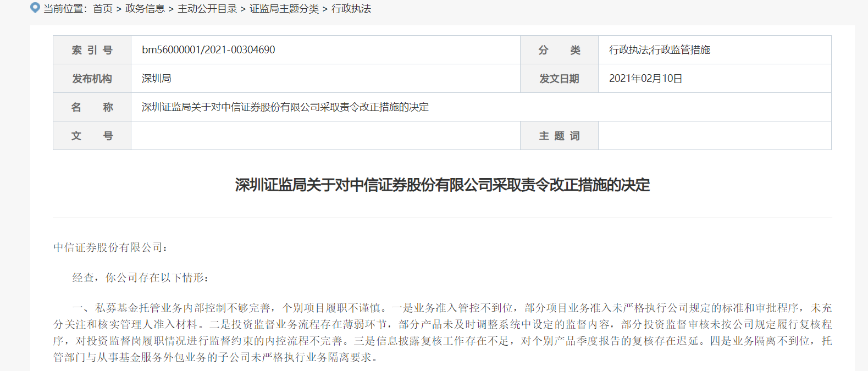Image resolution: width=868 pixels, height=371 pixels.
Task: Click salutation 中信证券股份有限公司：
Action: [110, 248]
